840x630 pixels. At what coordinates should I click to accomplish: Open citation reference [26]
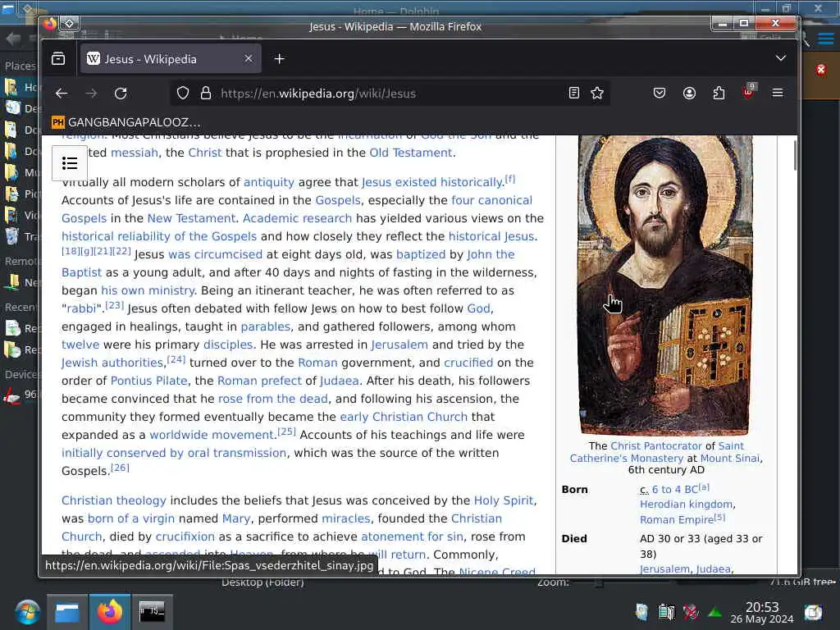click(x=120, y=468)
